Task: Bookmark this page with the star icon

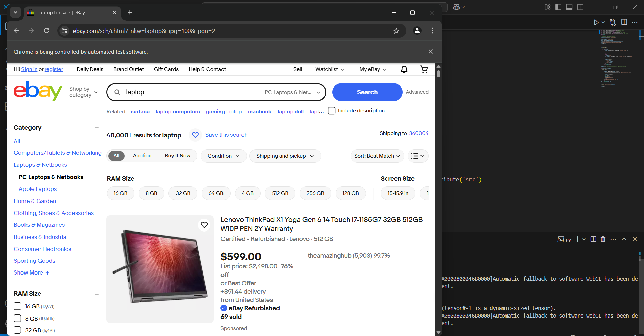Action: [x=396, y=31]
